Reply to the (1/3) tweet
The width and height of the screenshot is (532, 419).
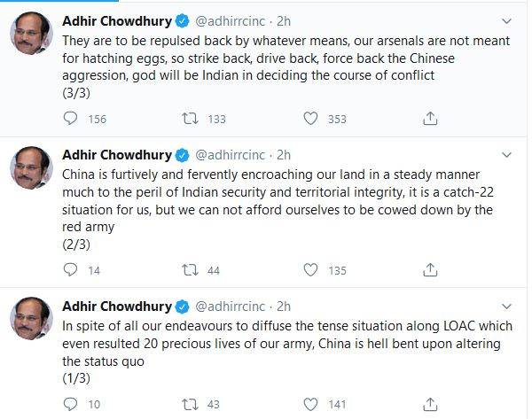point(73,404)
